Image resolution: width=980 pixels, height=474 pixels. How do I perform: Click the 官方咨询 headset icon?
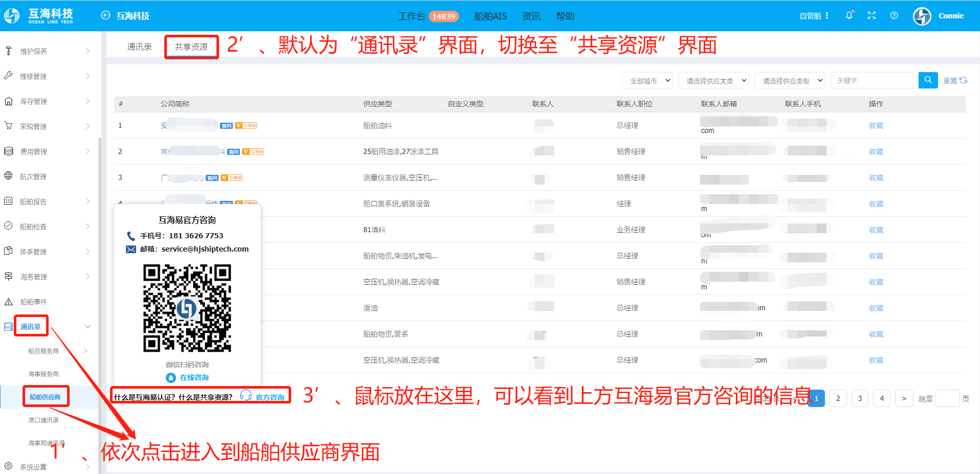point(246,395)
